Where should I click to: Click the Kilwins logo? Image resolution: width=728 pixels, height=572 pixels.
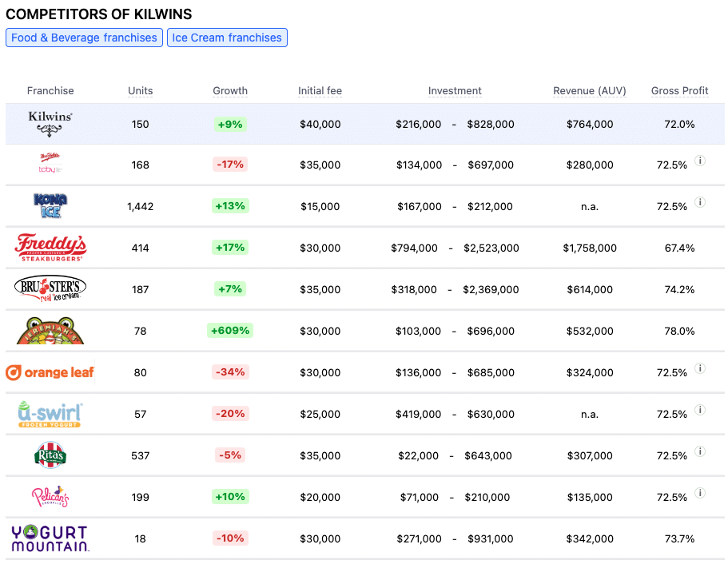50,124
